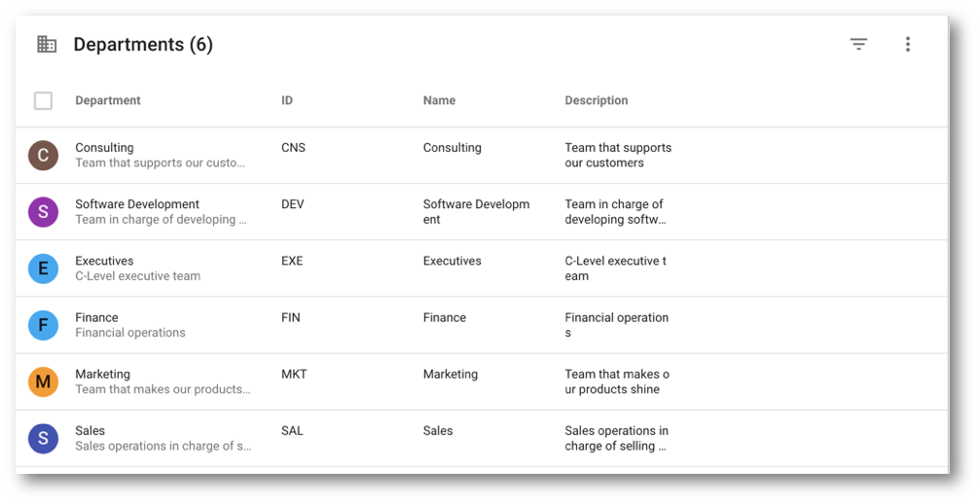
Task: Open the three-dot more options menu
Action: pos(908,44)
